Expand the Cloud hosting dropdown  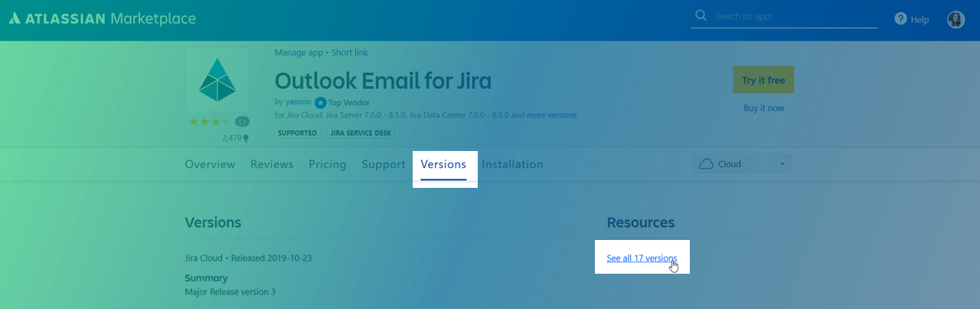[x=742, y=164]
